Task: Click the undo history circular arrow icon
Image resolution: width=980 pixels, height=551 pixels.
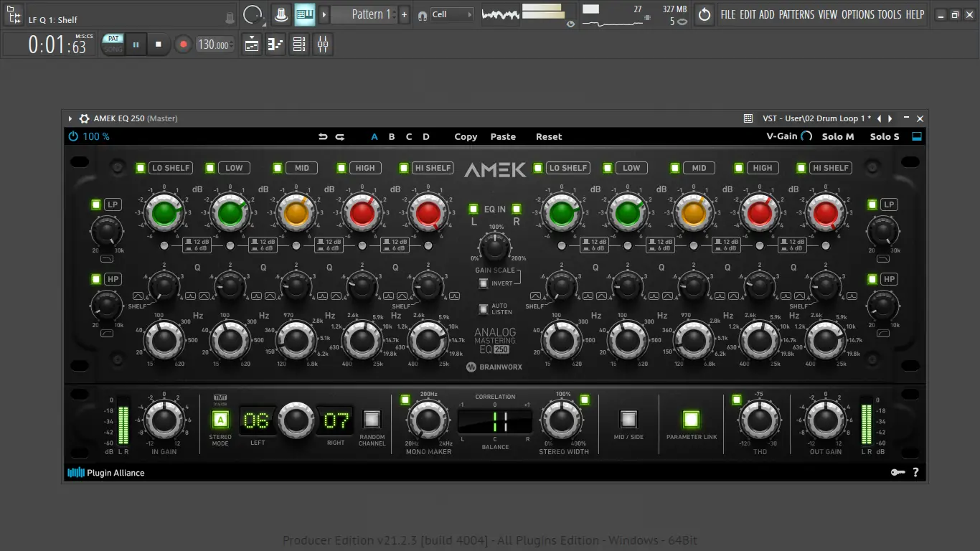Action: 705,14
